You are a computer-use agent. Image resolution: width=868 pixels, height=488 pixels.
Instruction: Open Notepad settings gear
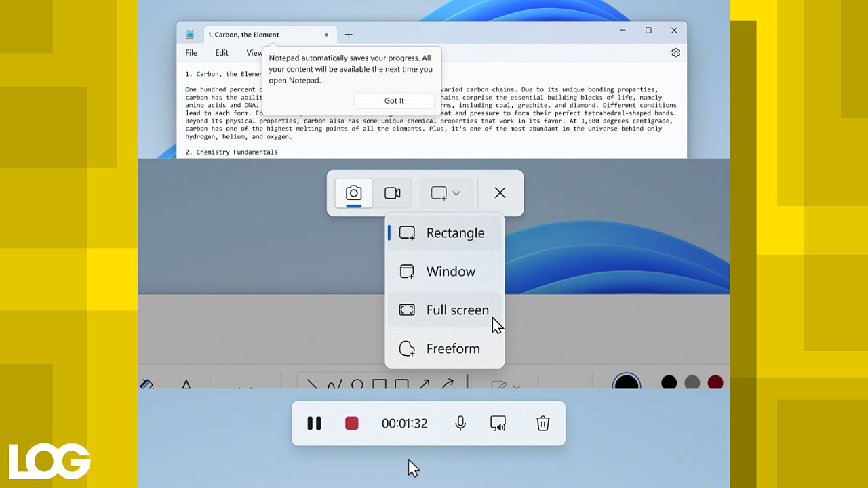pyautogui.click(x=675, y=53)
